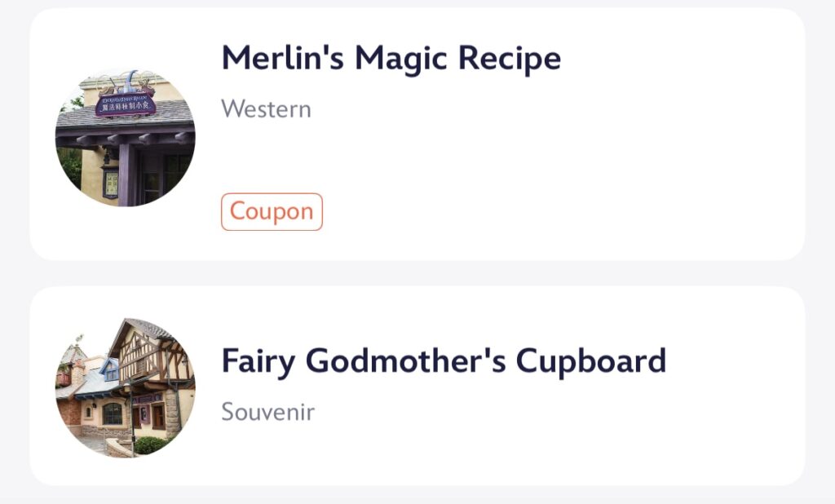Tap the word Magic in Merlin's title
Viewport: 835px width, 504px height.
point(400,58)
